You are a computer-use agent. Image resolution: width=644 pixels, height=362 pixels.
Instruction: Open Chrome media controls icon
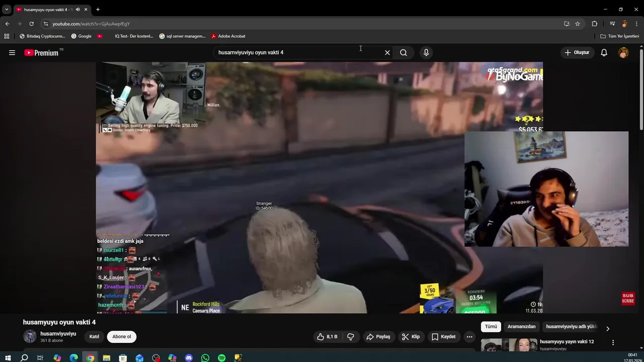[612, 24]
